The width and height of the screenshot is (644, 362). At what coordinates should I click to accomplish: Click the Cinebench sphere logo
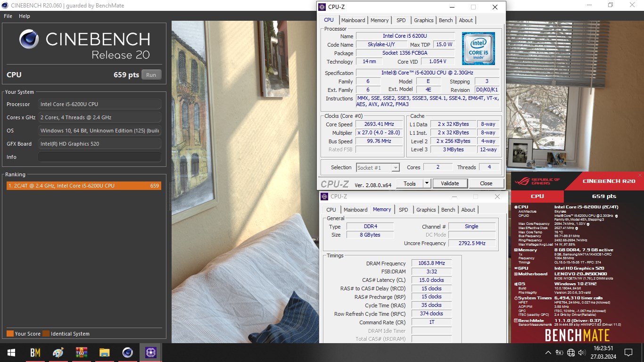[29, 39]
